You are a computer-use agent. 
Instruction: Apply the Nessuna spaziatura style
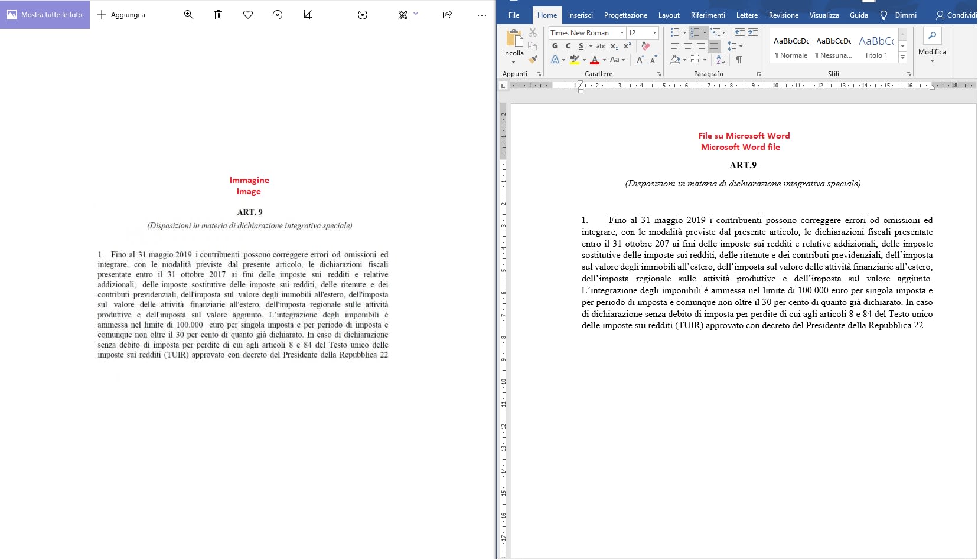click(833, 47)
